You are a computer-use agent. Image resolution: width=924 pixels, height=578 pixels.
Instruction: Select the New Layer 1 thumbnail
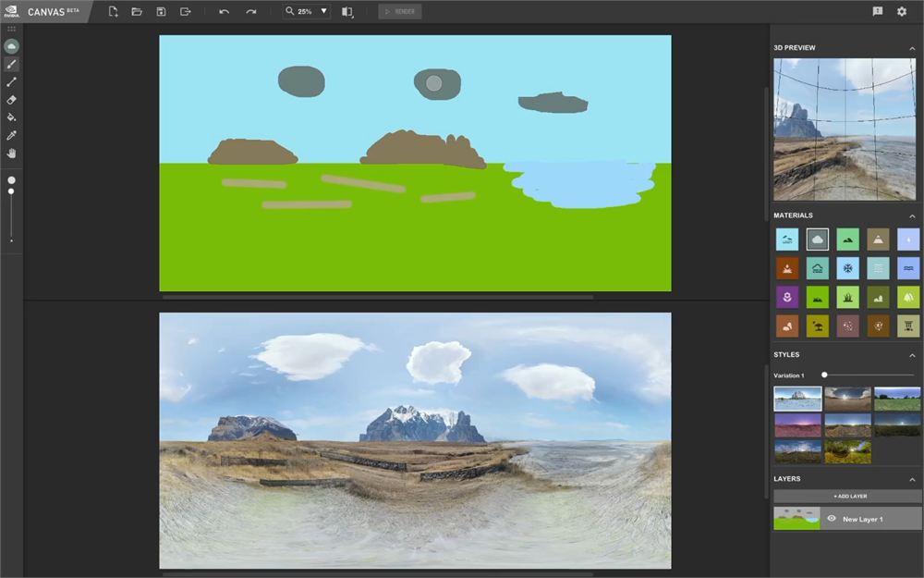tap(796, 518)
